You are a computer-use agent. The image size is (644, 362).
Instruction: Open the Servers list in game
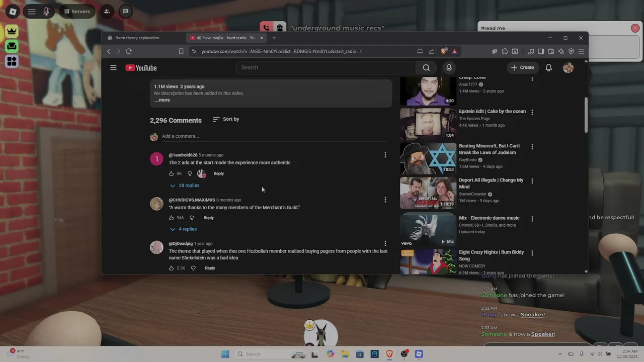pos(77,11)
